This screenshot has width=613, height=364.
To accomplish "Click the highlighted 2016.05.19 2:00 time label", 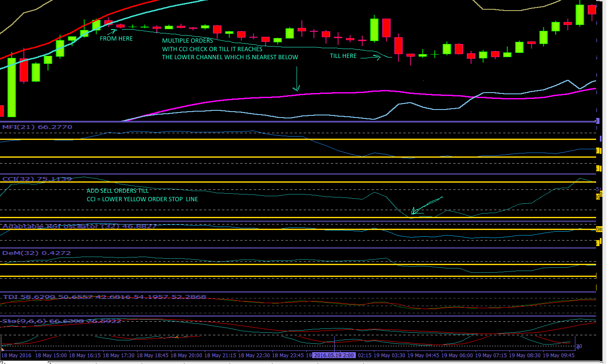I will click(334, 355).
